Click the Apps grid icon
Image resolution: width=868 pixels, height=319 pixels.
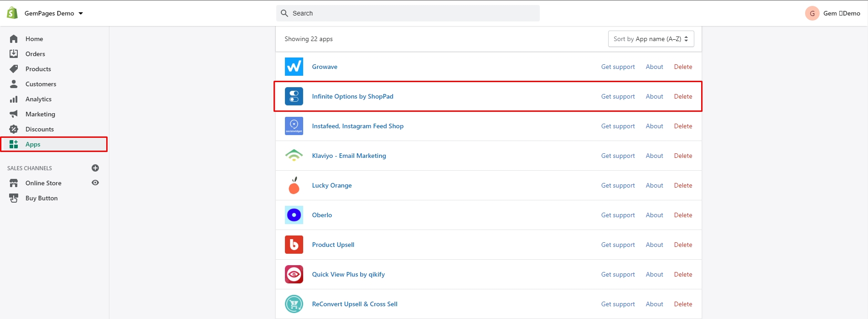[14, 144]
